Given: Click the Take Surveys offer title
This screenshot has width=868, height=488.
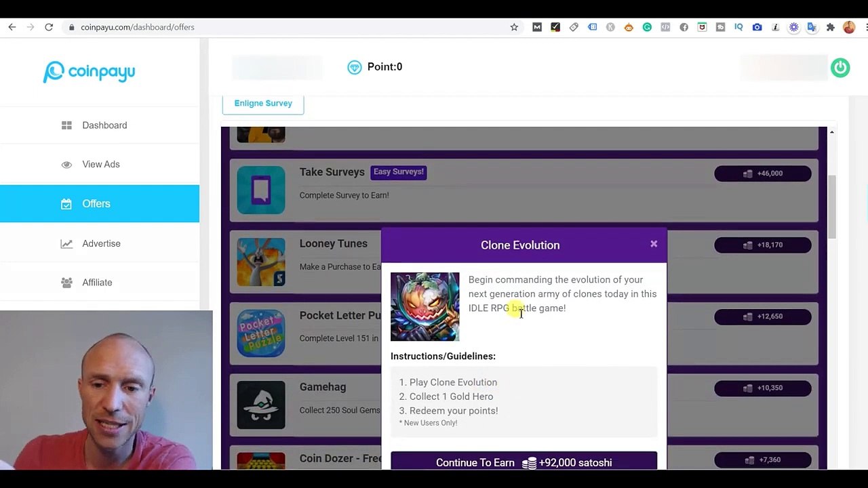Looking at the screenshot, I should (332, 172).
